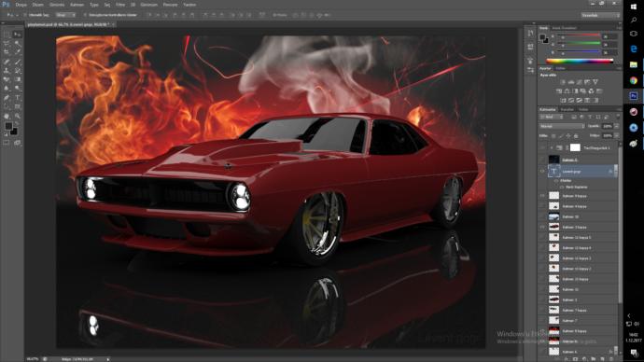The height and width of the screenshot is (362, 644).
Task: Toggle visibility of the white-mask adjustment layer
Action: point(542,147)
